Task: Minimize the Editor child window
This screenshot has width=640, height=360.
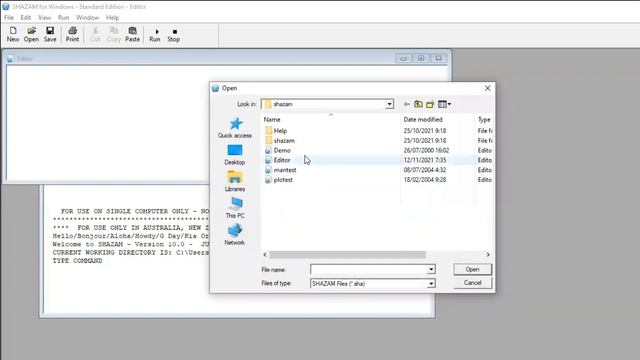Action: click(x=404, y=58)
